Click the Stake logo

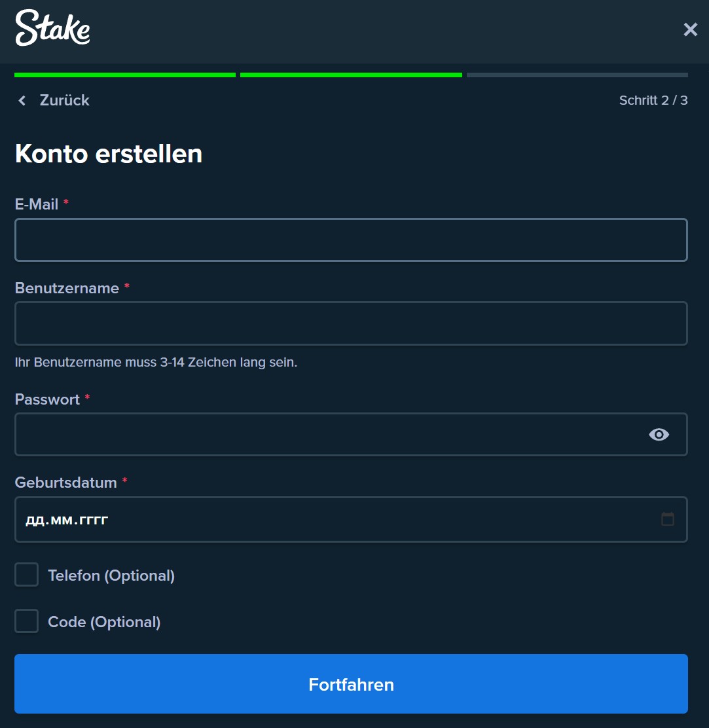[52, 29]
